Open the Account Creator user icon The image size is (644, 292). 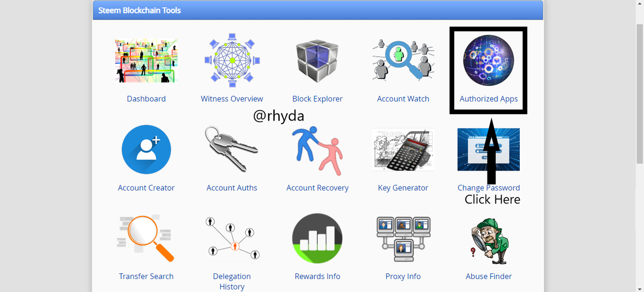tap(146, 150)
